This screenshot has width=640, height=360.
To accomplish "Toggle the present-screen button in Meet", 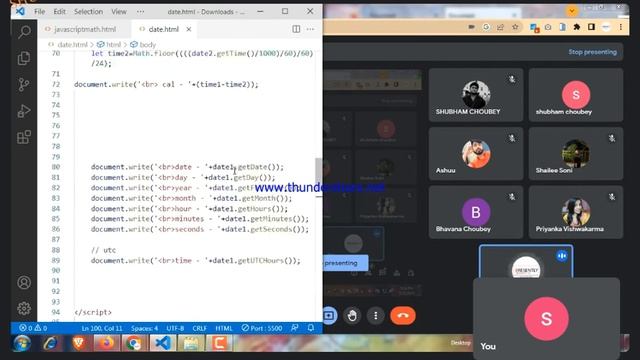I will click(329, 316).
